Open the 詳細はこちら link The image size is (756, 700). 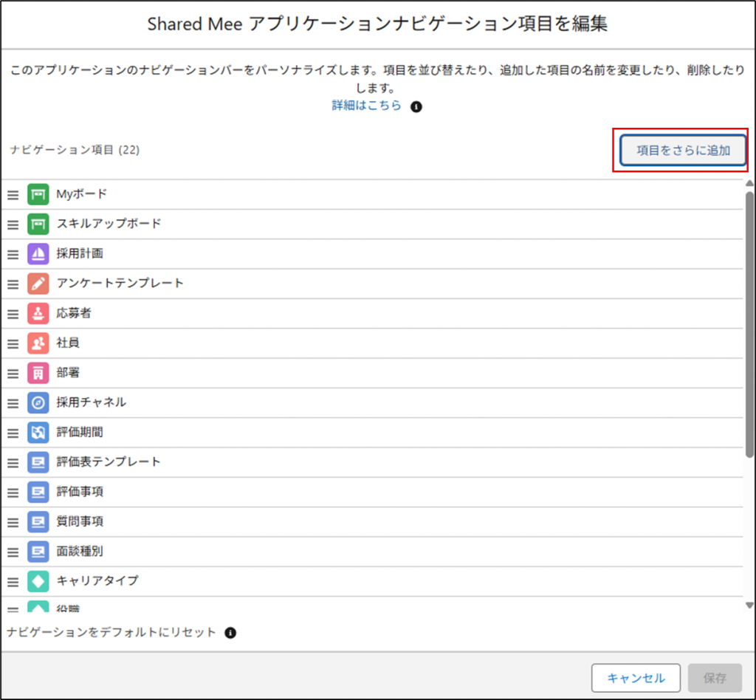(x=366, y=106)
